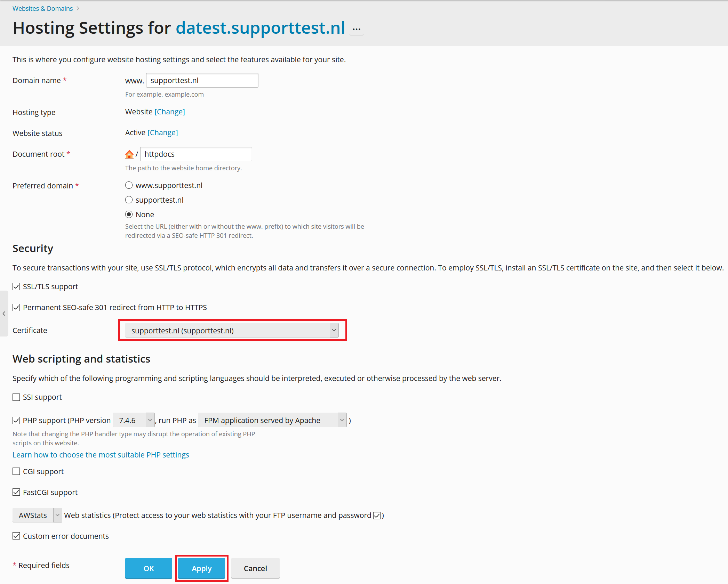The image size is (728, 584).
Task: Toggle web statistics password protection checkbox
Action: point(377,516)
